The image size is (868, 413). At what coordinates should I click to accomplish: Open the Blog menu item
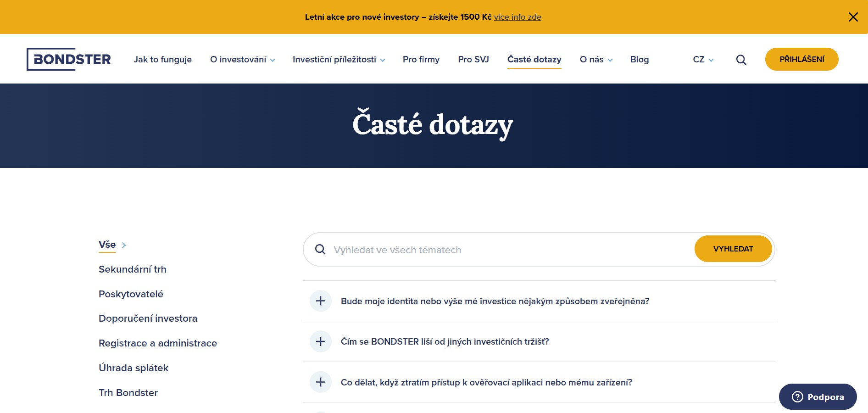[x=640, y=60]
